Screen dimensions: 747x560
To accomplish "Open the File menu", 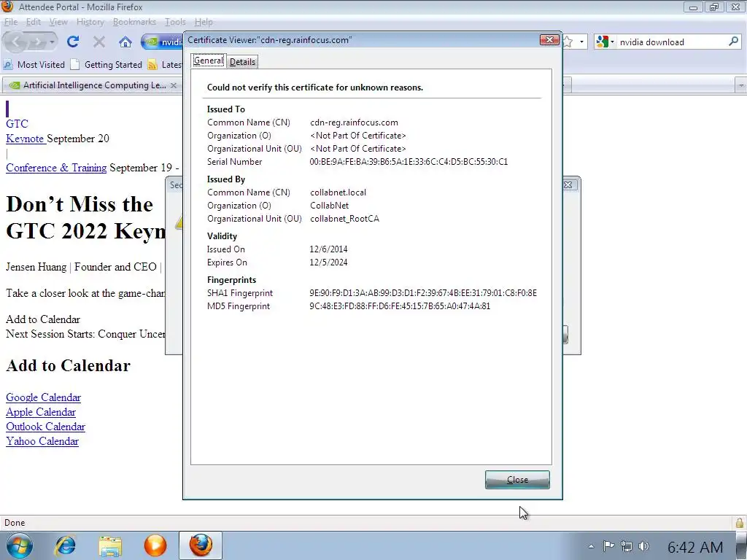I will (10, 22).
